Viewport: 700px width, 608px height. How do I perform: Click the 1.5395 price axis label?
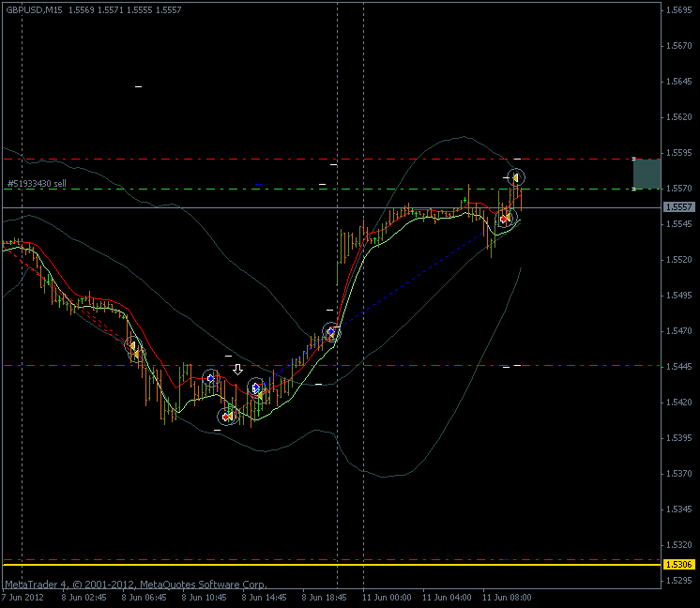(x=679, y=438)
